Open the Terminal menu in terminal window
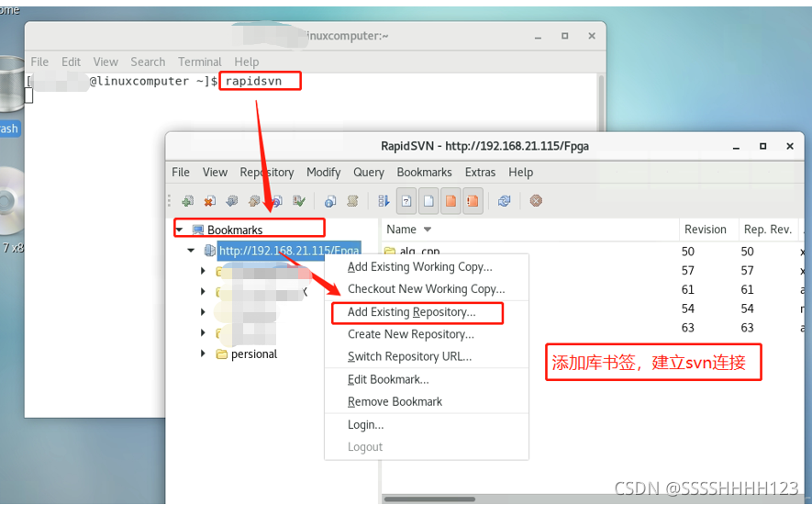 tap(199, 62)
